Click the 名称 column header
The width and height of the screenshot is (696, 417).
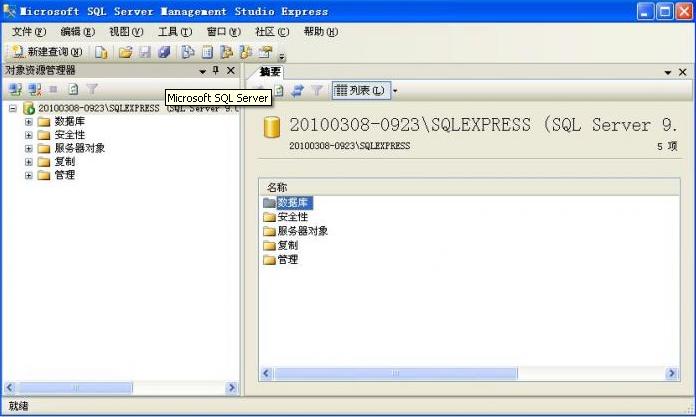tap(469, 187)
